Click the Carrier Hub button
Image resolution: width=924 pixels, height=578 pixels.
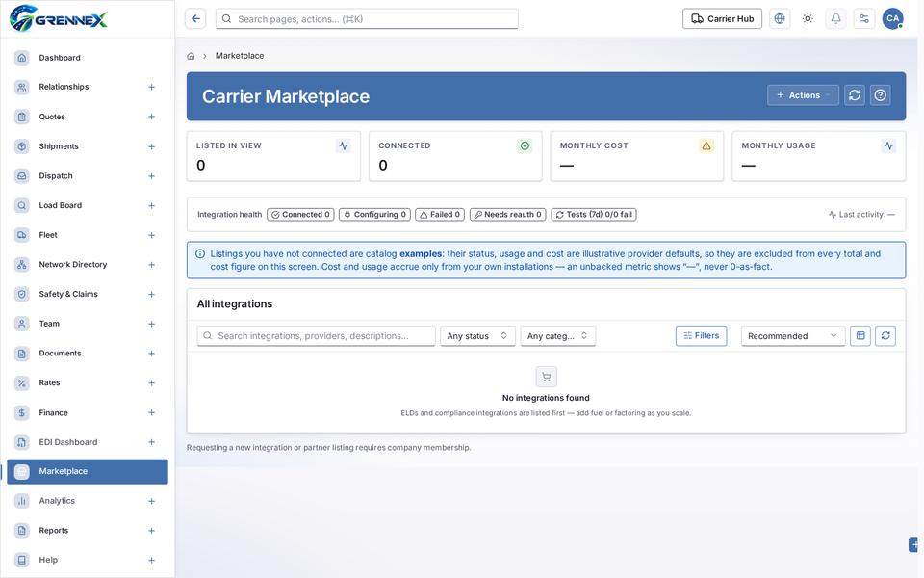click(722, 19)
